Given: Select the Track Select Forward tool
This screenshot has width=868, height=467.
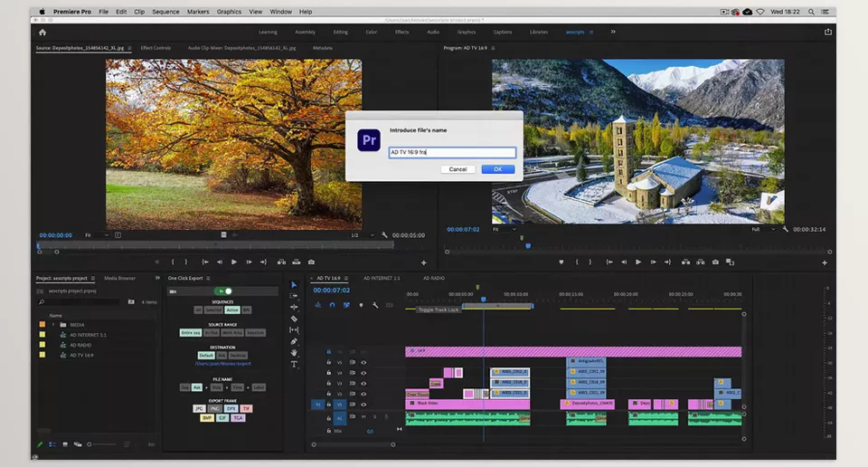Looking at the screenshot, I should pos(294,296).
